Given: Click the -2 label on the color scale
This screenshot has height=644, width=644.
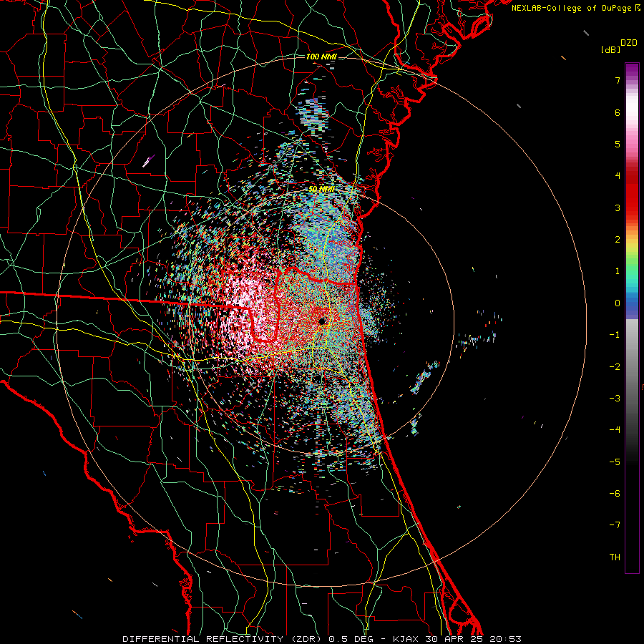Looking at the screenshot, I should click(615, 367).
